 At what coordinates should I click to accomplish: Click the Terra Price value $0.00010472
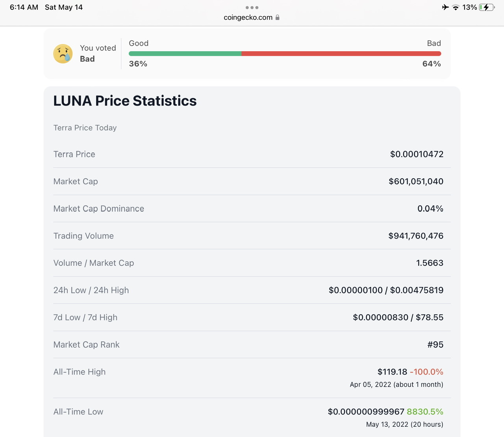pyautogui.click(x=417, y=154)
